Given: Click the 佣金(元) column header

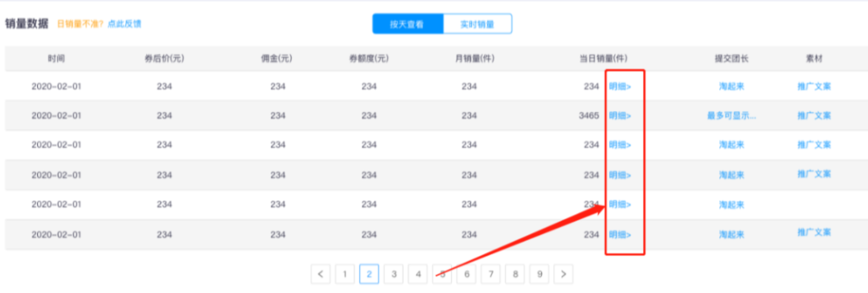Looking at the screenshot, I should 277,58.
